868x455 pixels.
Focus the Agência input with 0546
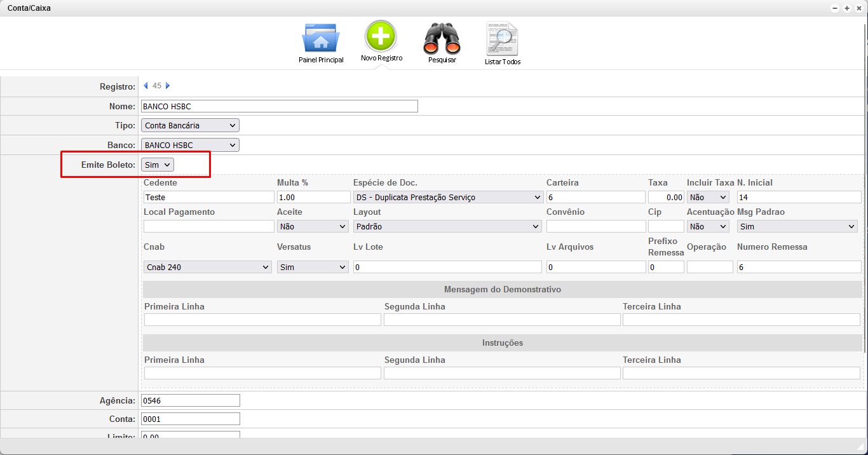[x=191, y=400]
